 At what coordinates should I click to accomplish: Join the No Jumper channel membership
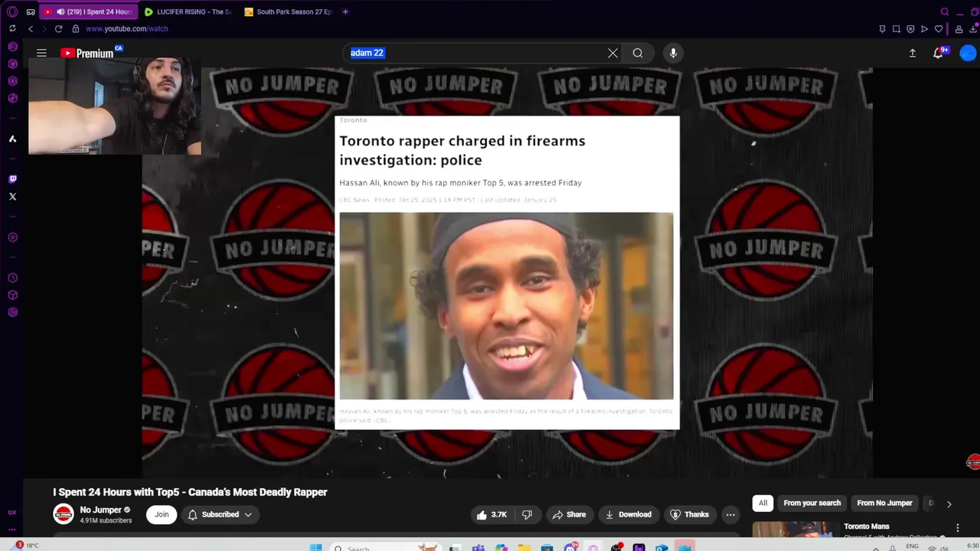tap(162, 514)
